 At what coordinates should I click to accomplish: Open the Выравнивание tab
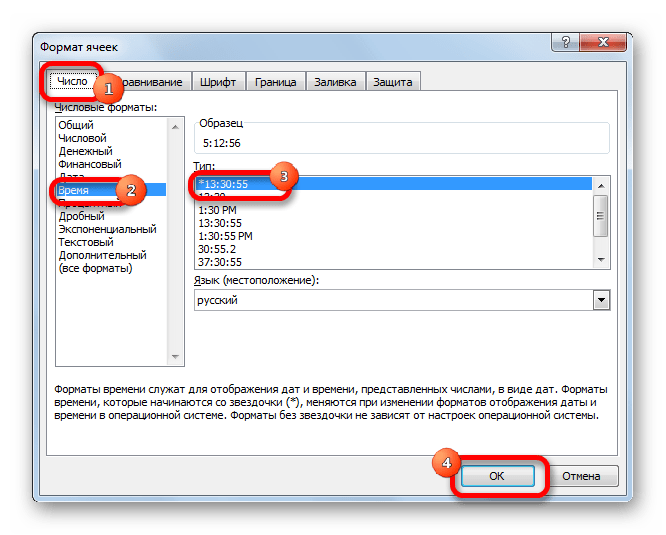147,82
